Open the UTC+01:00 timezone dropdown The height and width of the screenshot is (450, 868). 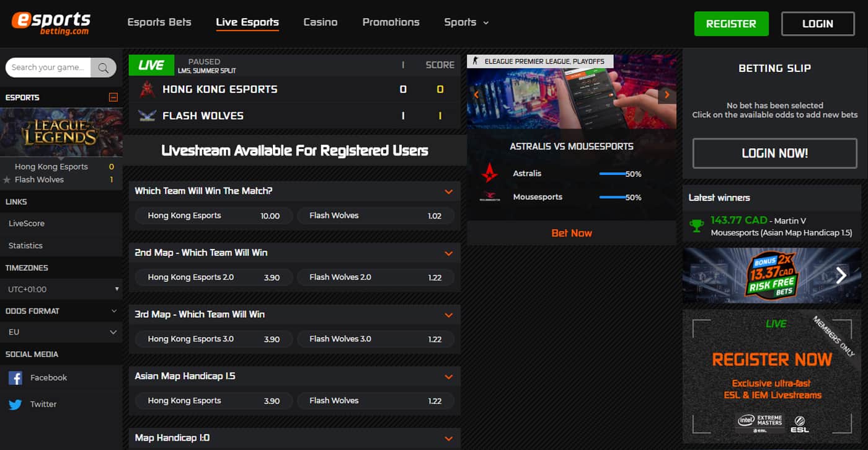63,289
